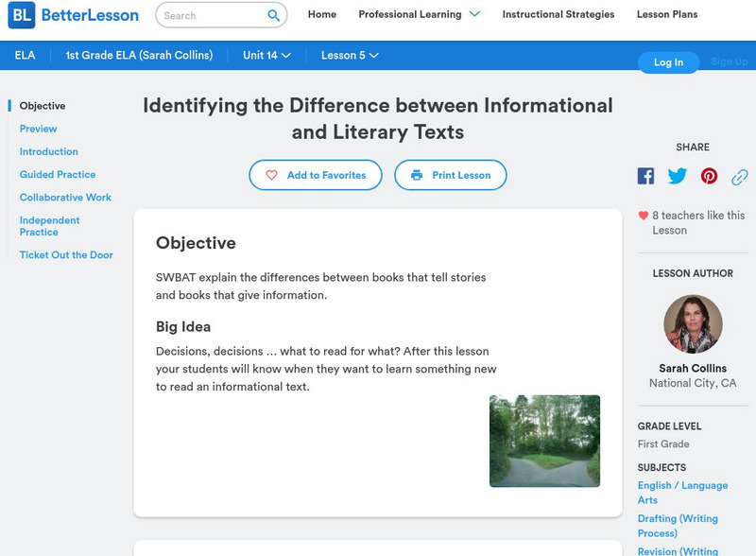Screen dimensions: 756x556
Task: Share lesson on Facebook
Action: (645, 176)
